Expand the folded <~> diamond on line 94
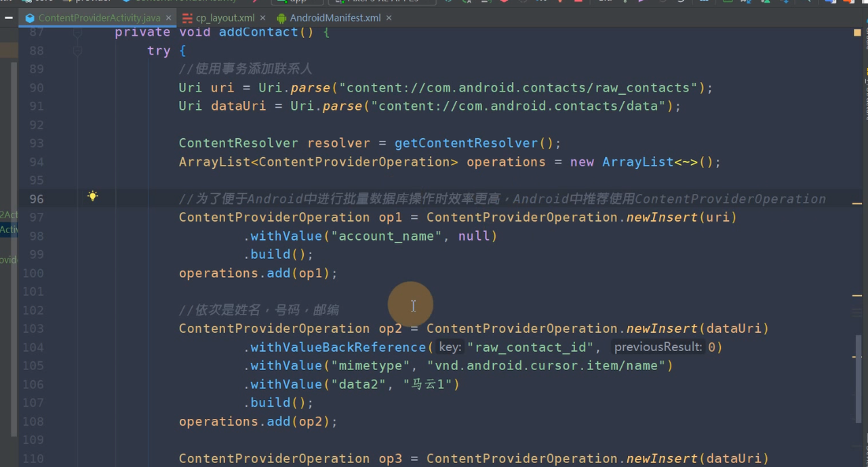Viewport: 868px width, 467px height. [686, 162]
